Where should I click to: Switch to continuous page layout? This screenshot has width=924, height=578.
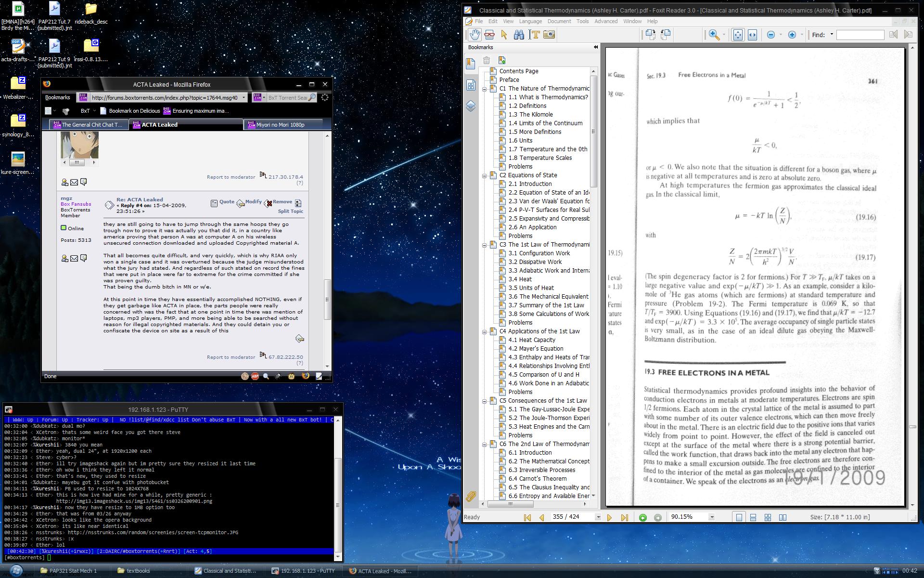(x=753, y=517)
